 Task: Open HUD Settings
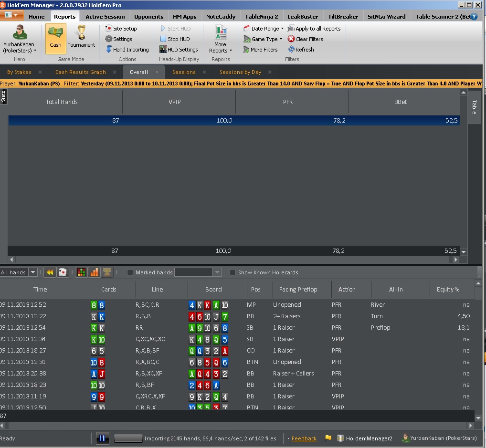pyautogui.click(x=179, y=50)
